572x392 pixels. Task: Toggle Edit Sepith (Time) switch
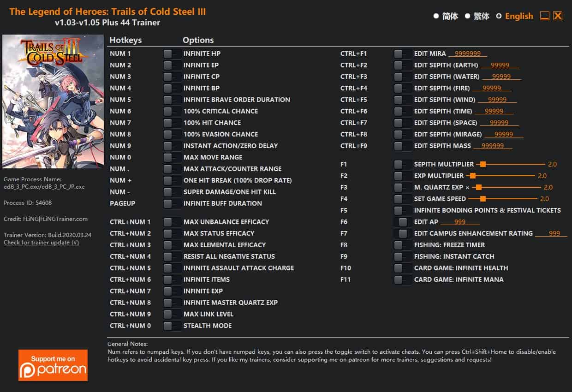point(403,112)
